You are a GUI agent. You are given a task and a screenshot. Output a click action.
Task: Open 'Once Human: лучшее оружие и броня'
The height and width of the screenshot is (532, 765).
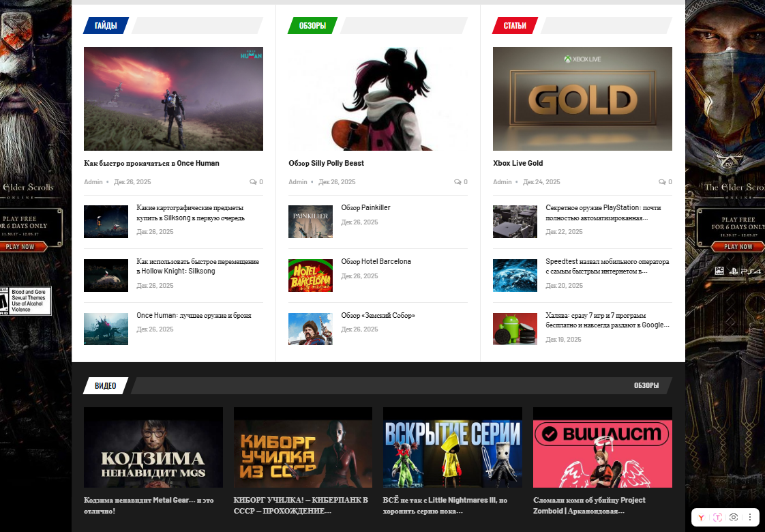194,315
